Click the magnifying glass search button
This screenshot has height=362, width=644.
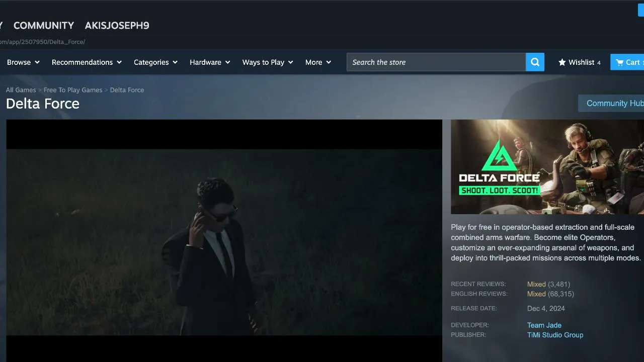535,62
